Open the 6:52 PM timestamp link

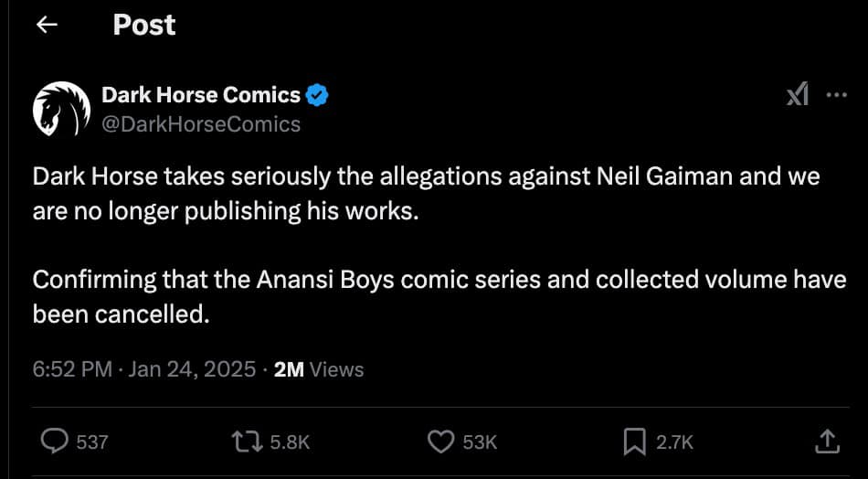[x=72, y=369]
